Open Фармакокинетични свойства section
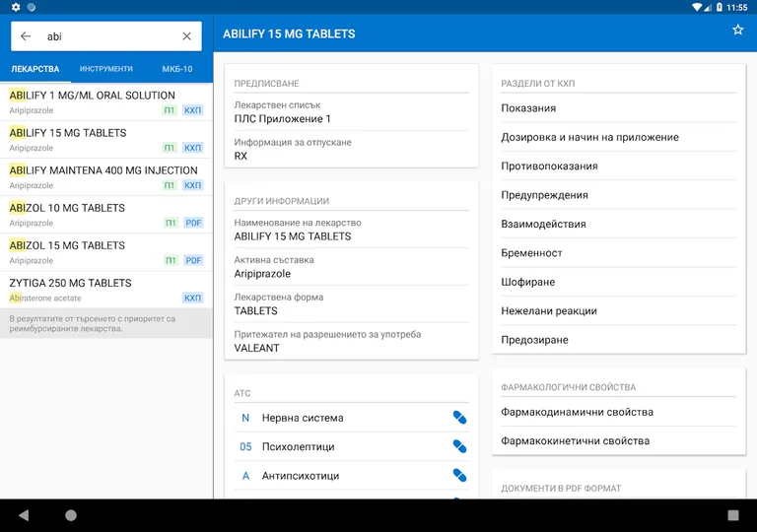757x532 pixels. click(x=618, y=440)
